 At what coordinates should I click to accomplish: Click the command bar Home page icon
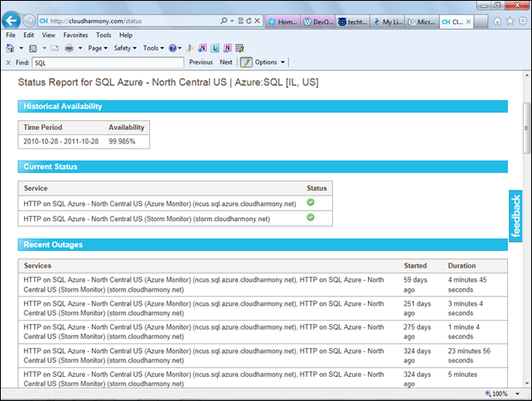(x=10, y=48)
